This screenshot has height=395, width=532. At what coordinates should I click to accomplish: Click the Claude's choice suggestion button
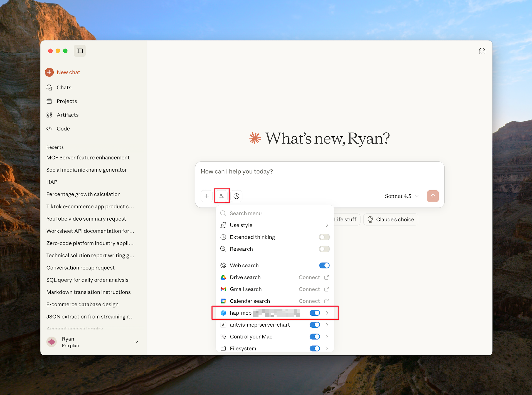391,219
